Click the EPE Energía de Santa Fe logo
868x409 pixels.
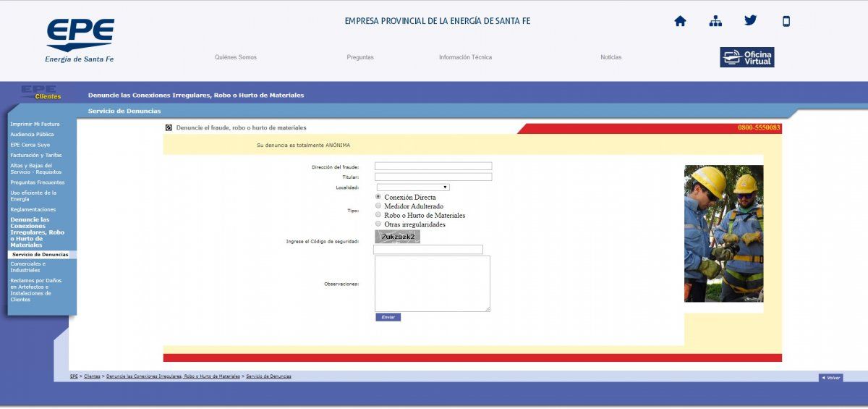point(80,40)
